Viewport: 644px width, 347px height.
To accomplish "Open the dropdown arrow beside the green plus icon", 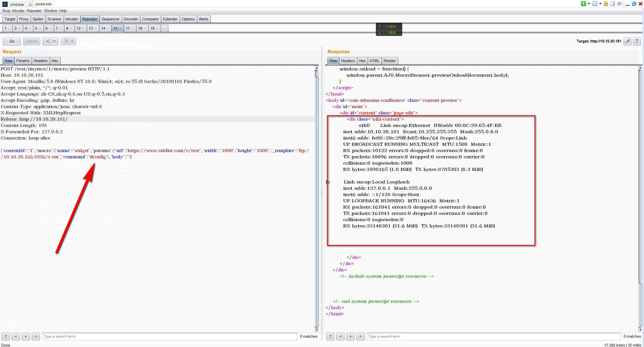I will coord(589,4).
